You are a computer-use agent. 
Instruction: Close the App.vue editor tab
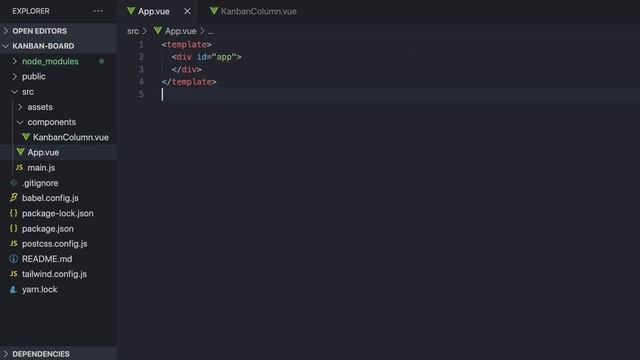coord(187,11)
